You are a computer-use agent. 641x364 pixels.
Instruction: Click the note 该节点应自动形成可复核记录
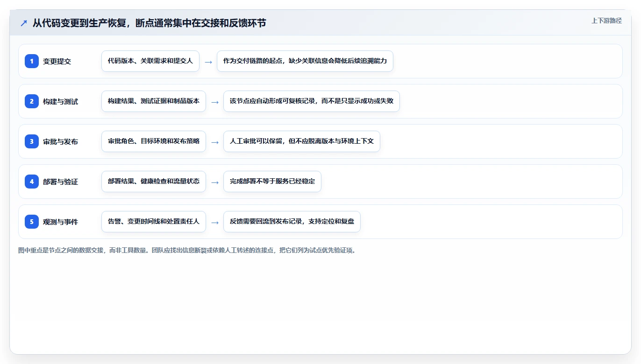312,101
